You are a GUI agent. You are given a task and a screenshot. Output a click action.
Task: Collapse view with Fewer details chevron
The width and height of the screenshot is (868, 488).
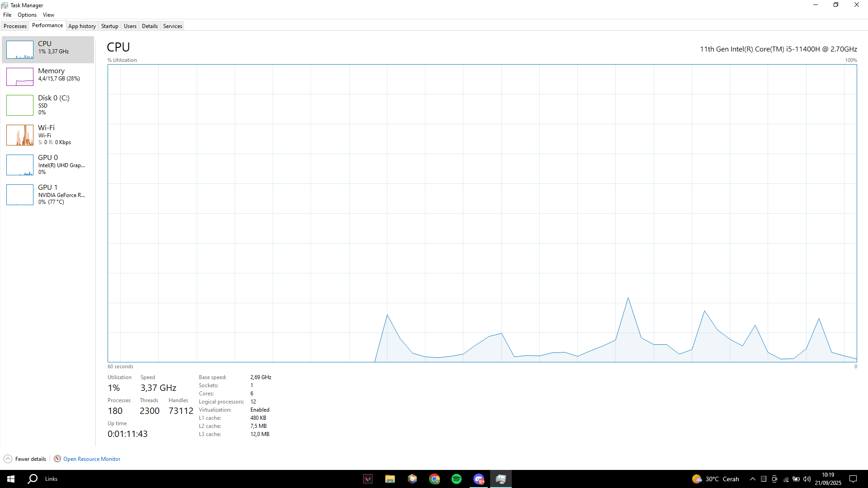coord(8,459)
